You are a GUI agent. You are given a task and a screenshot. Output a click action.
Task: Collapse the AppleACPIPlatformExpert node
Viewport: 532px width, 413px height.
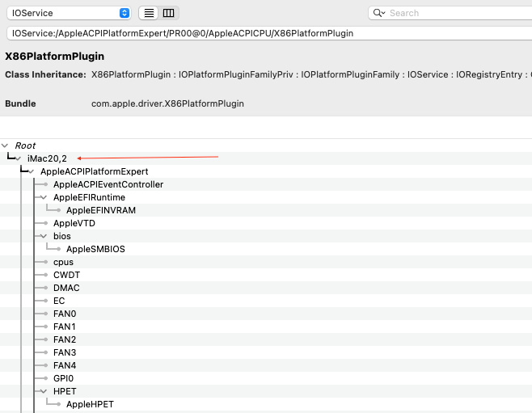point(31,171)
